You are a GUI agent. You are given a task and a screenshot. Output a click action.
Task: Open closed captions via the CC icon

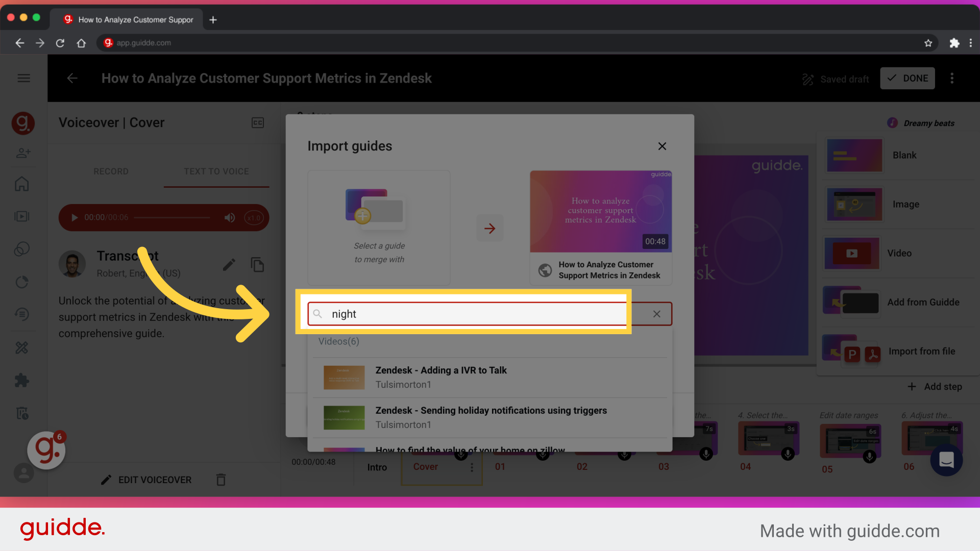coord(258,122)
